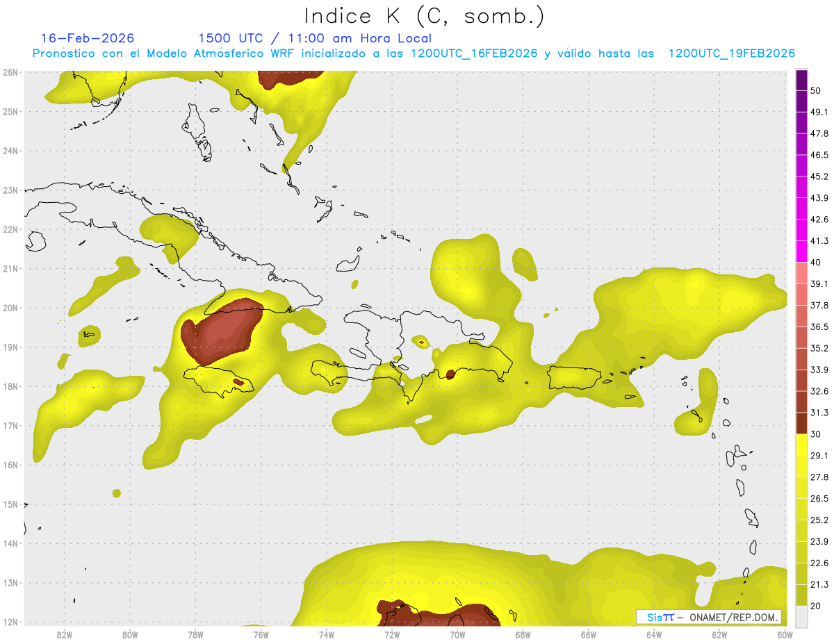
Task: Click the colorbar value '30'
Action: coord(815,434)
